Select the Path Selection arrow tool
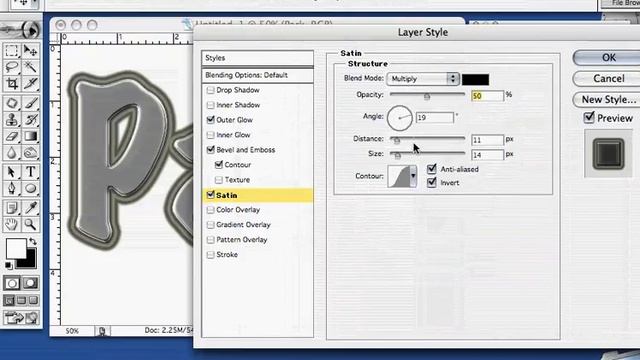Viewport: 640px width, 360px height. pos(12,172)
